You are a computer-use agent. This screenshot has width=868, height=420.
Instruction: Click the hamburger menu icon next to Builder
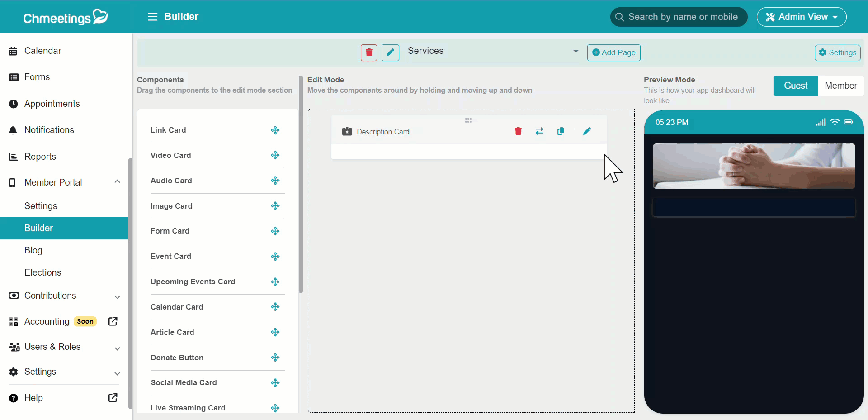152,17
